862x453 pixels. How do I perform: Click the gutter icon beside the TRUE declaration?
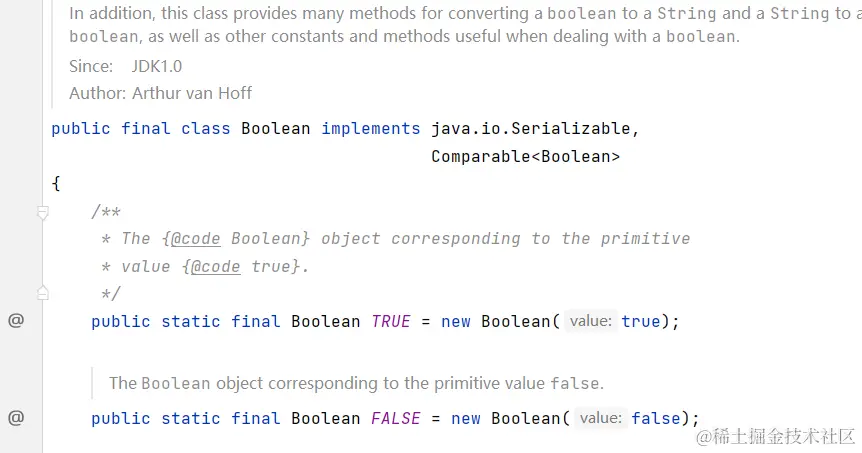16,321
